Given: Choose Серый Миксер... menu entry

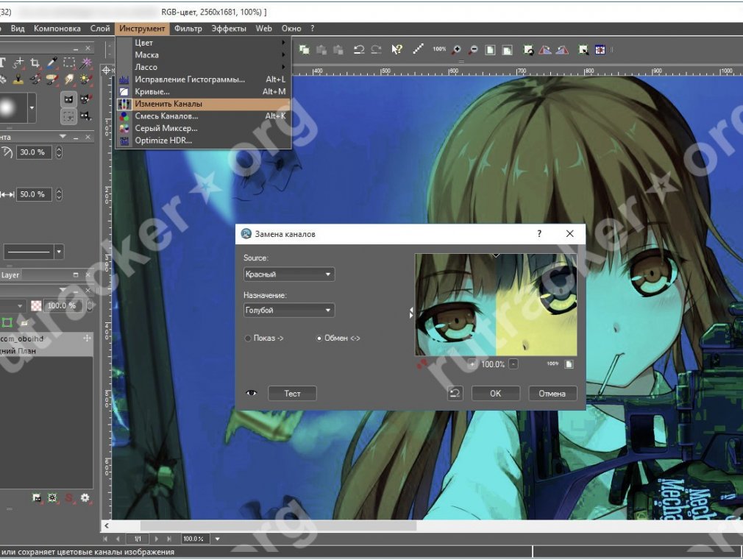Looking at the screenshot, I should pos(203,128).
